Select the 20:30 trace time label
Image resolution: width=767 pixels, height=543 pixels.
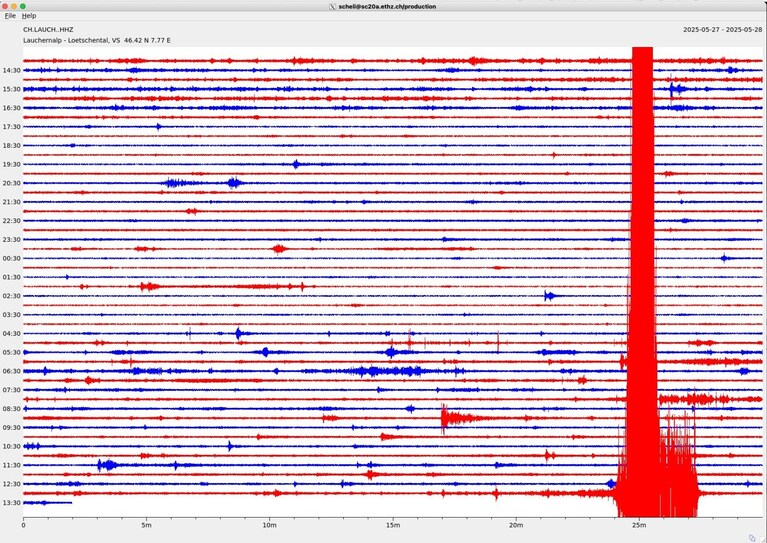[12, 183]
